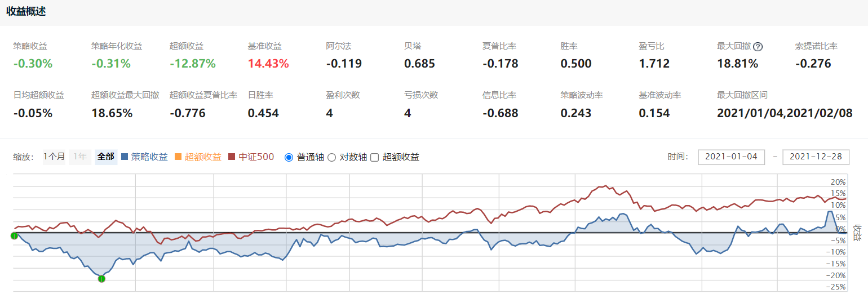The height and width of the screenshot is (303, 868).
Task: Click the green marker at chart start
Action: coord(14,235)
